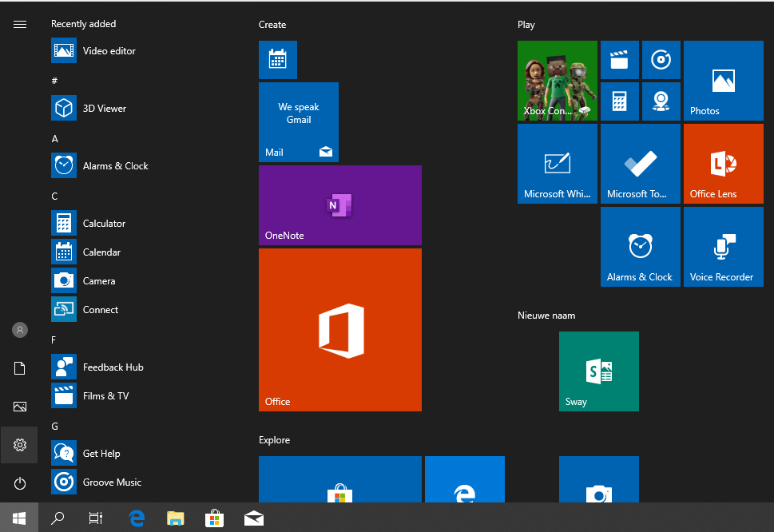The height and width of the screenshot is (532, 774).
Task: Open the green Sway tile
Action: pos(599,371)
